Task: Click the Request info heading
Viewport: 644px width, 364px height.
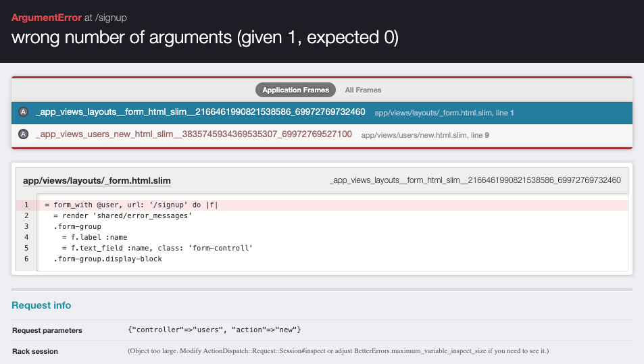Action: point(41,305)
